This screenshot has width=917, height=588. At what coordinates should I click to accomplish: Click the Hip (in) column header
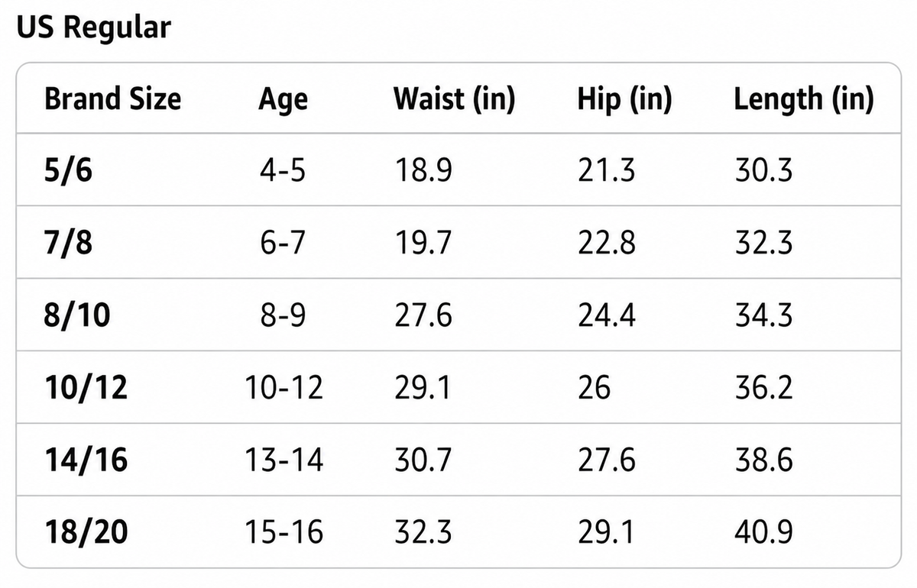pyautogui.click(x=624, y=99)
